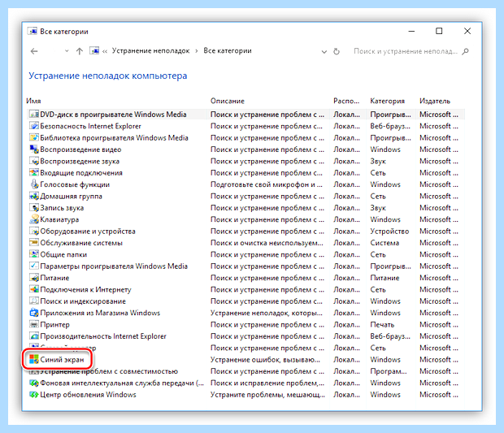The image size is (504, 433).
Task: Launch the Принтер troubleshooter
Action: click(54, 324)
